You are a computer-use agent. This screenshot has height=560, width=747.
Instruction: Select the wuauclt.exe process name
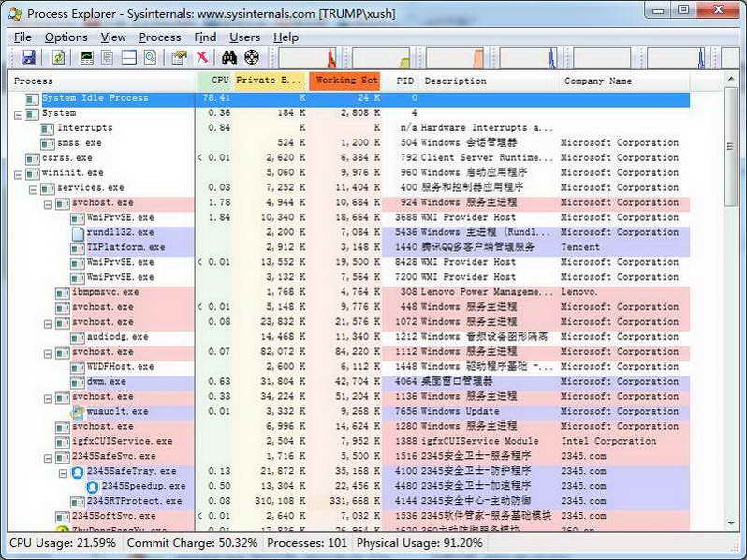[118, 412]
